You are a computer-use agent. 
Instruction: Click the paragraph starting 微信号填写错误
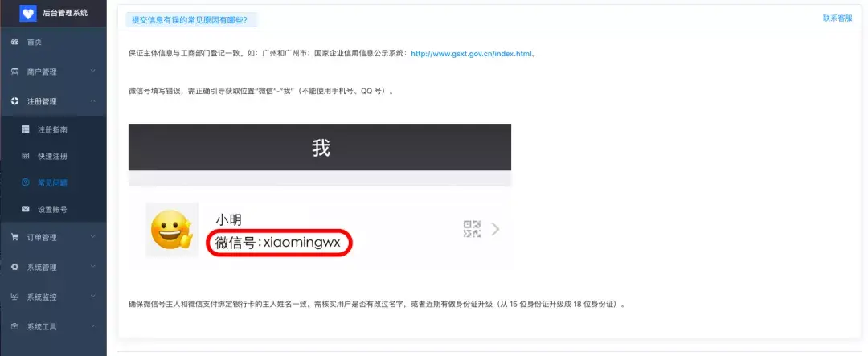click(260, 92)
